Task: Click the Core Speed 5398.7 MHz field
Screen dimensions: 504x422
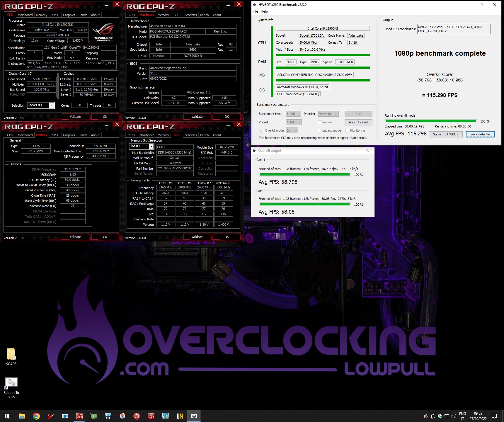Action: coord(42,79)
